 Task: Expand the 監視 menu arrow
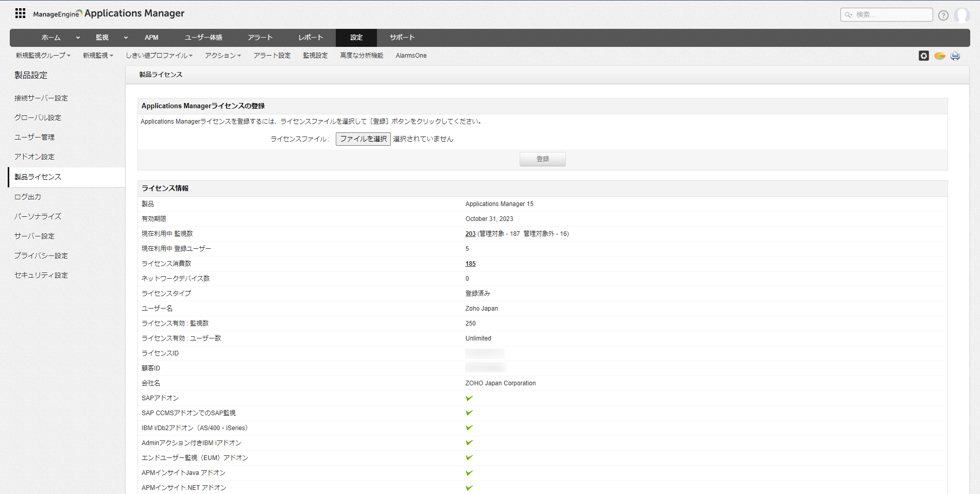click(x=126, y=38)
